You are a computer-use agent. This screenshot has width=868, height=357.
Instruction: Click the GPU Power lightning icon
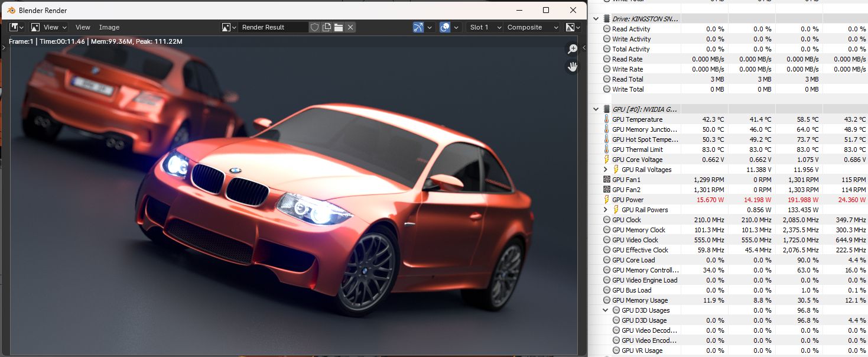coord(606,200)
